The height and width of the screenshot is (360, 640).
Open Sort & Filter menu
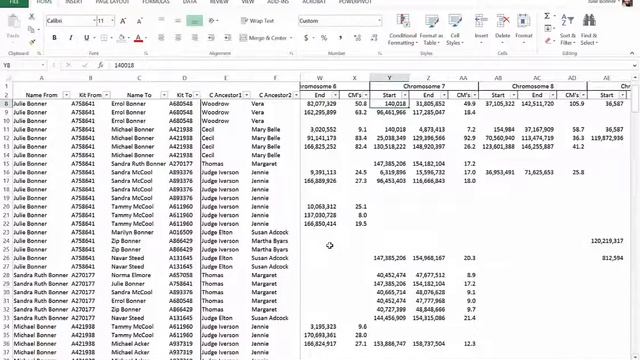point(567,29)
